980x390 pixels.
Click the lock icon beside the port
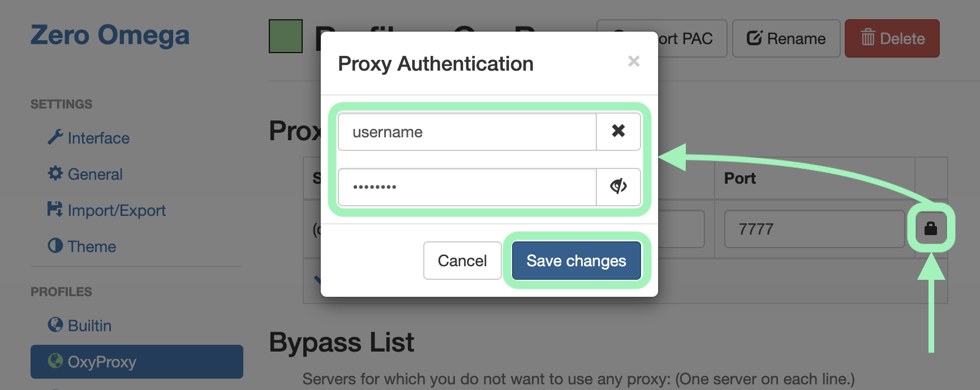click(x=931, y=228)
